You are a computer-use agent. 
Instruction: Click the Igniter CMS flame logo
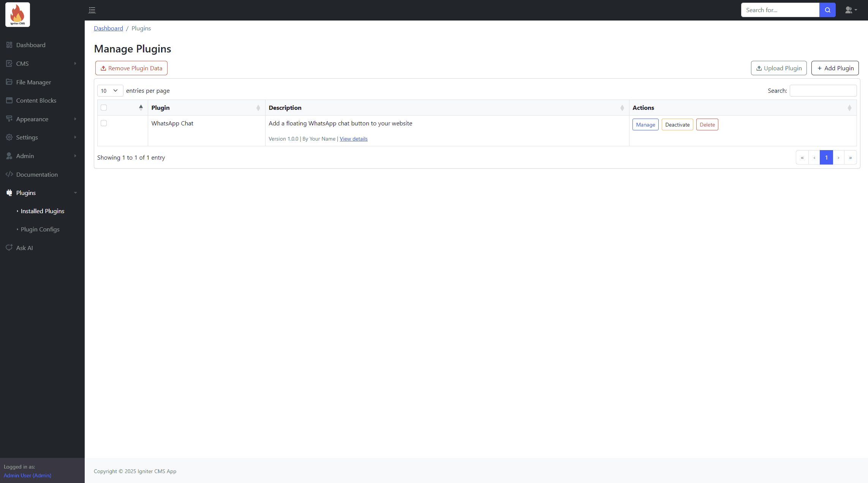(x=17, y=15)
